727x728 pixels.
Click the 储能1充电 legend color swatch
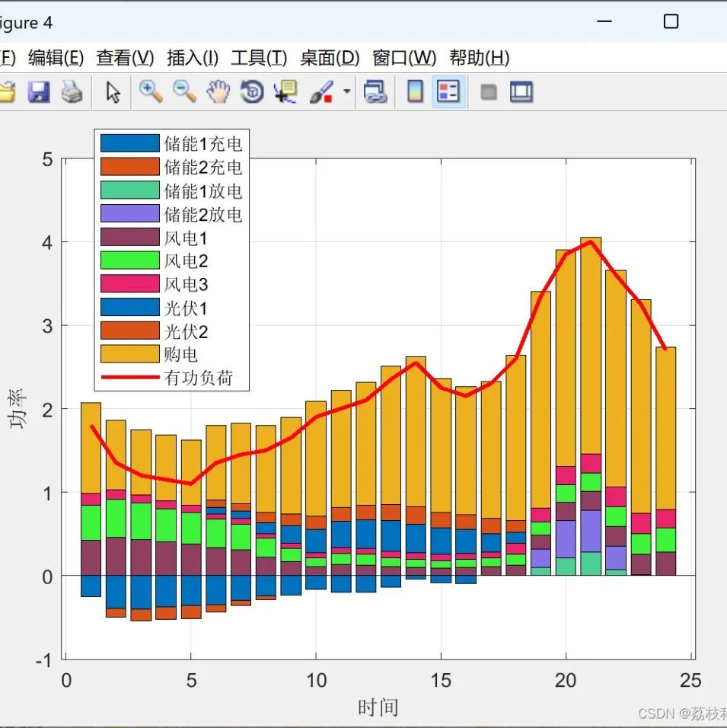tap(130, 143)
